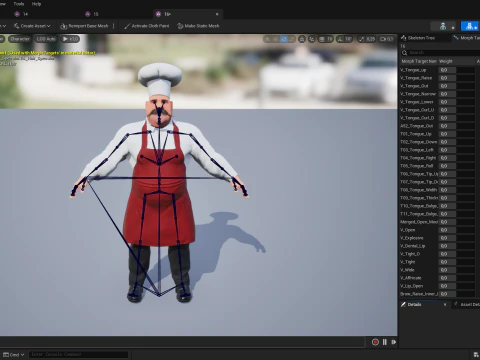Open the playback speed x1.0 menu
The height and width of the screenshot is (360, 480).
pos(70,39)
